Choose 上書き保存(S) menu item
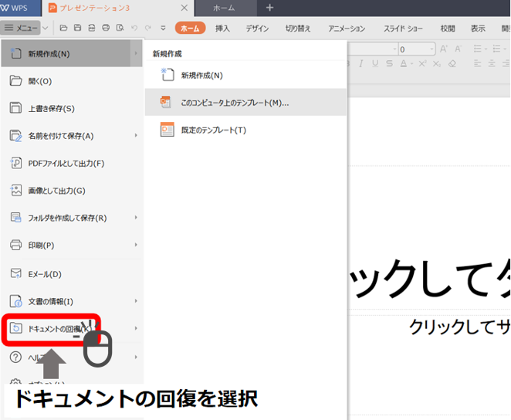The width and height of the screenshot is (511, 420). click(72, 109)
